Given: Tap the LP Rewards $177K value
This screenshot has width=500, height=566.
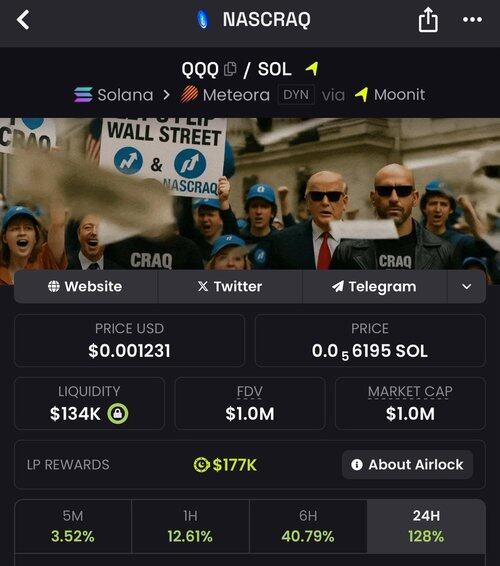Looking at the screenshot, I should click(x=225, y=465).
